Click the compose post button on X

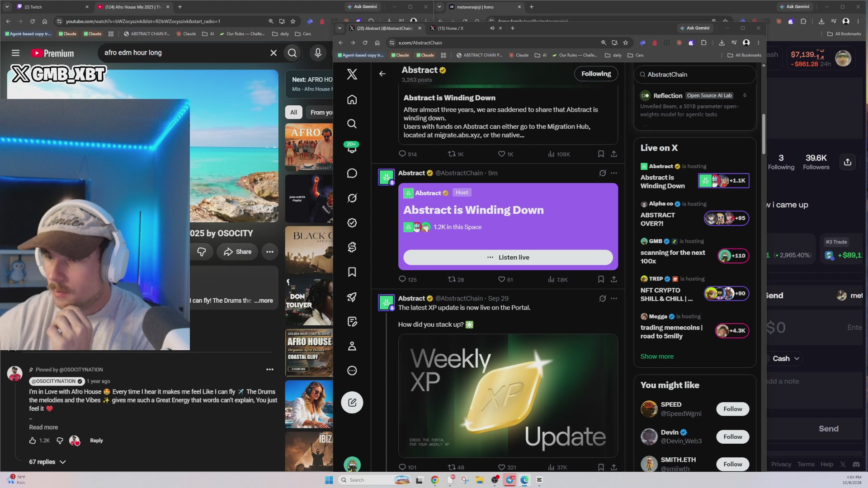point(352,403)
